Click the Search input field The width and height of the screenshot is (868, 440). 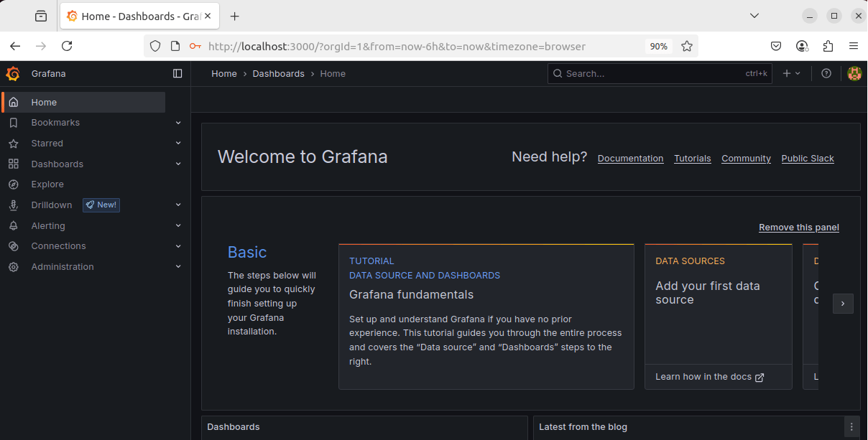(654, 73)
